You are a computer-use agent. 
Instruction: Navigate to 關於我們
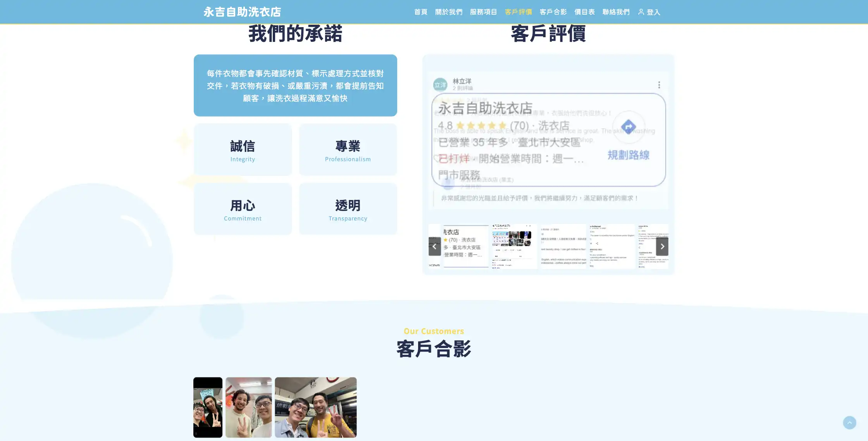[449, 12]
